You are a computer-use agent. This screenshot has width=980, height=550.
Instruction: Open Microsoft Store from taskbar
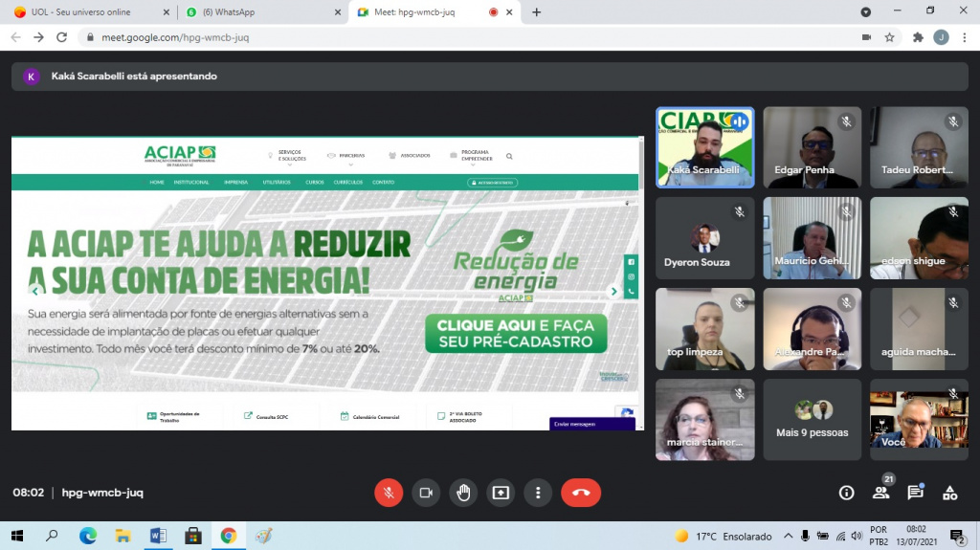click(x=193, y=536)
